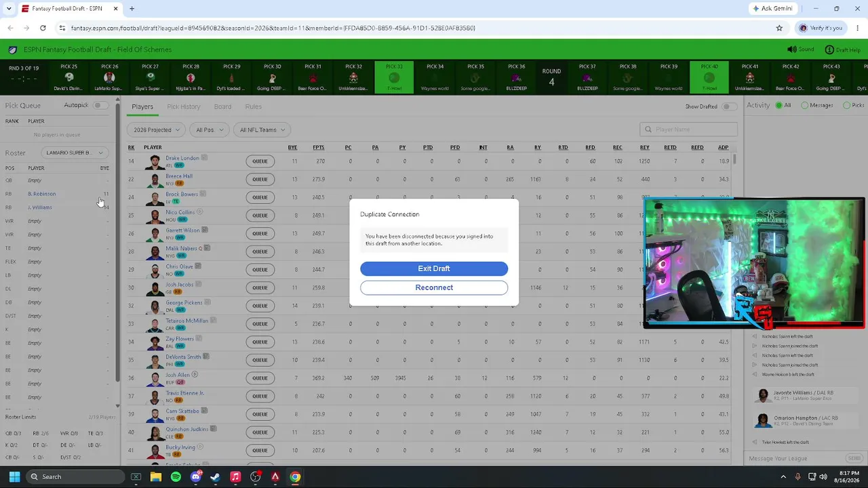This screenshot has height=488, width=868.
Task: Select the Picks activity radio button
Action: (x=846, y=105)
